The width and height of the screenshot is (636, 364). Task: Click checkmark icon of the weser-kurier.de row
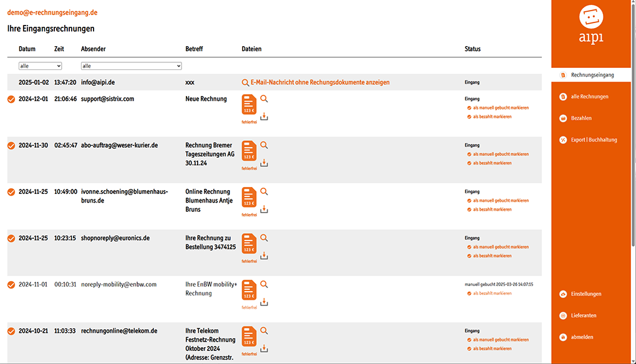click(x=11, y=145)
